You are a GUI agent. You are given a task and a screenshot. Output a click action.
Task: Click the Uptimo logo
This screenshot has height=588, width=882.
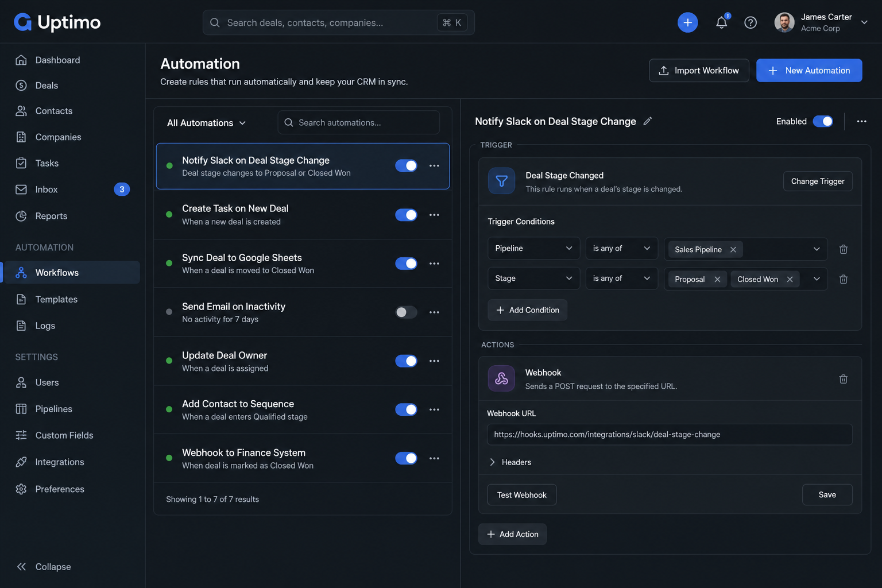click(57, 22)
